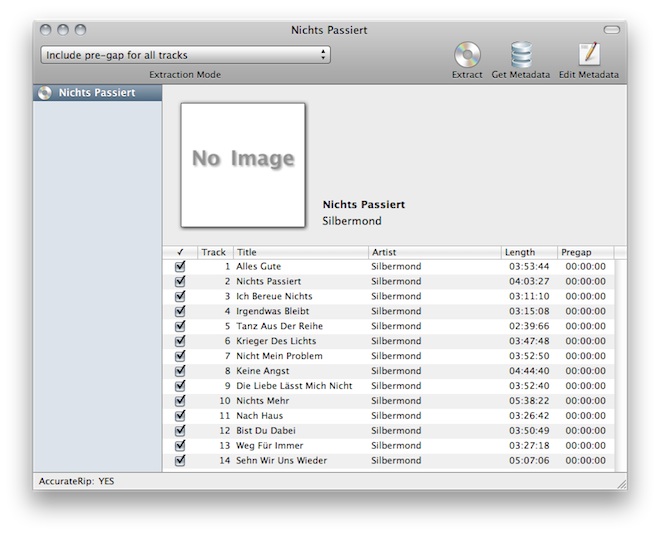Viewport: 660px width, 535px height.
Task: Click the Track number column header
Action: coord(214,252)
